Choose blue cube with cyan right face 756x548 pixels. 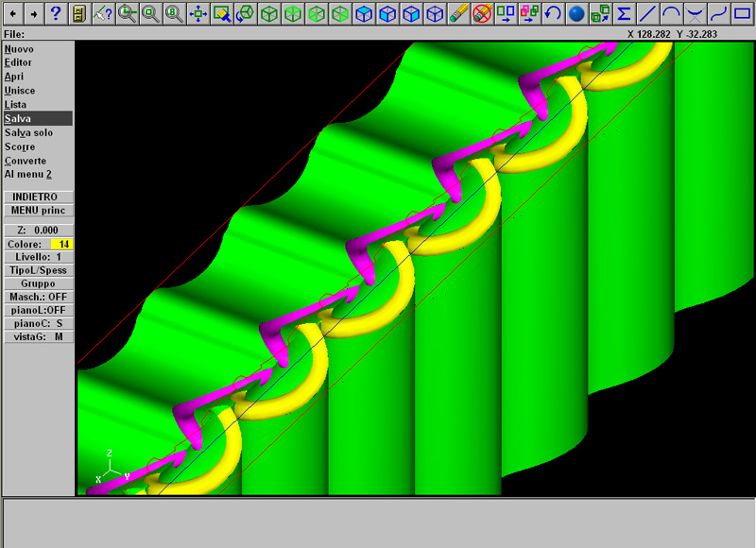point(411,14)
